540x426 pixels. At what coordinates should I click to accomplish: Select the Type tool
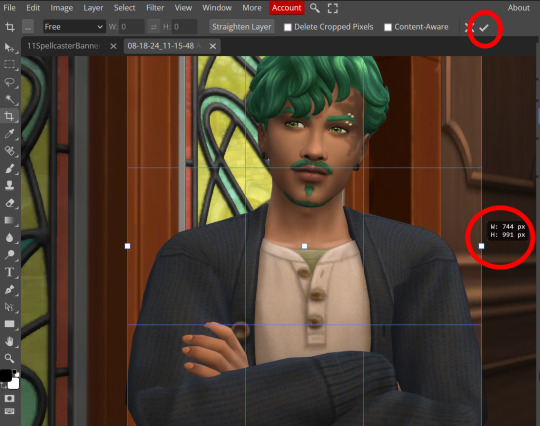pos(9,272)
